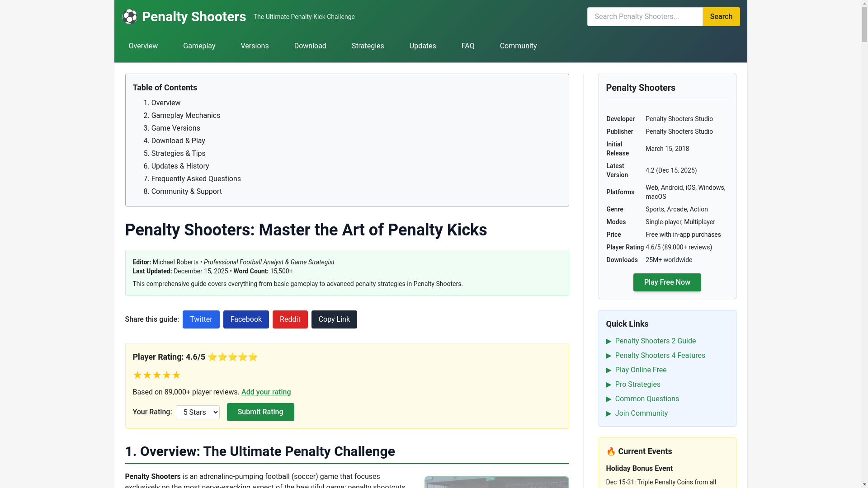Click the fire icon beside Current Events
This screenshot has height=488, width=868.
click(611, 451)
